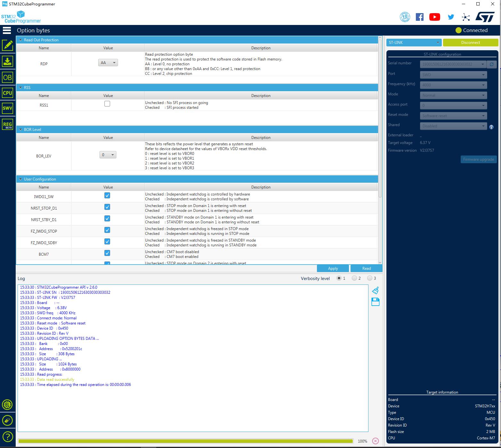Open the ST-LINK interface dropdown
This screenshot has width=501, height=448.
pyautogui.click(x=414, y=43)
